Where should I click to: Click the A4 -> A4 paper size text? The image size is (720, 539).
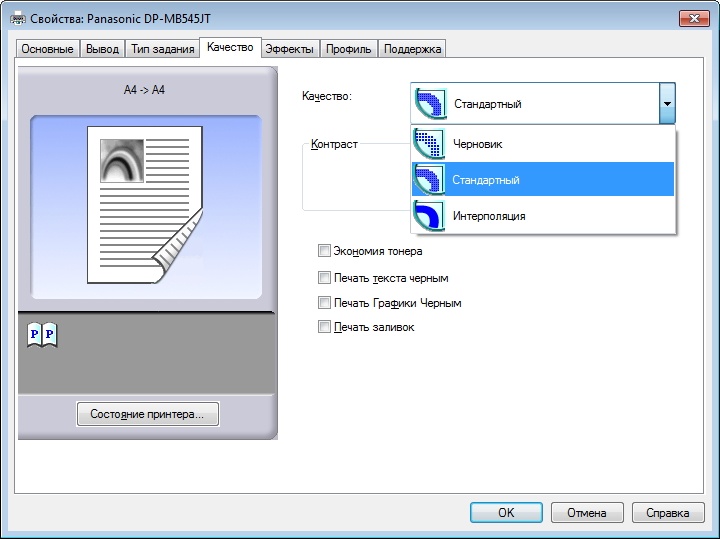(x=144, y=90)
